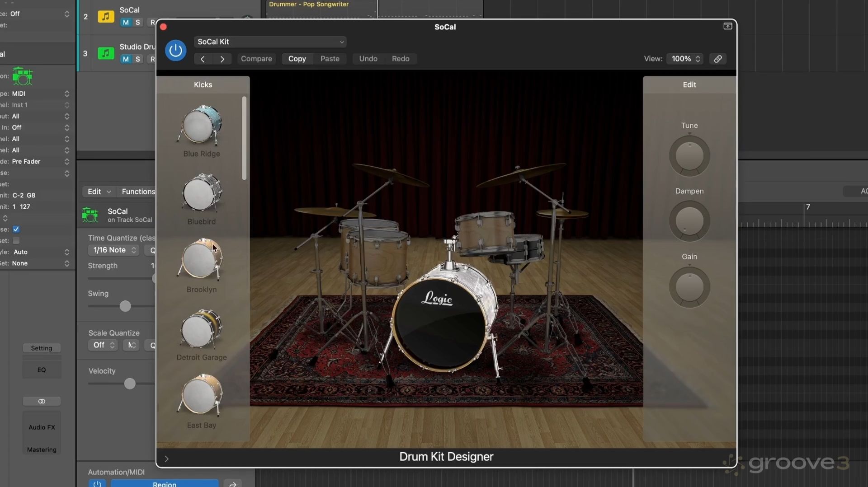Image resolution: width=868 pixels, height=487 pixels.
Task: Click the Setting button on the channel strip
Action: 42,348
